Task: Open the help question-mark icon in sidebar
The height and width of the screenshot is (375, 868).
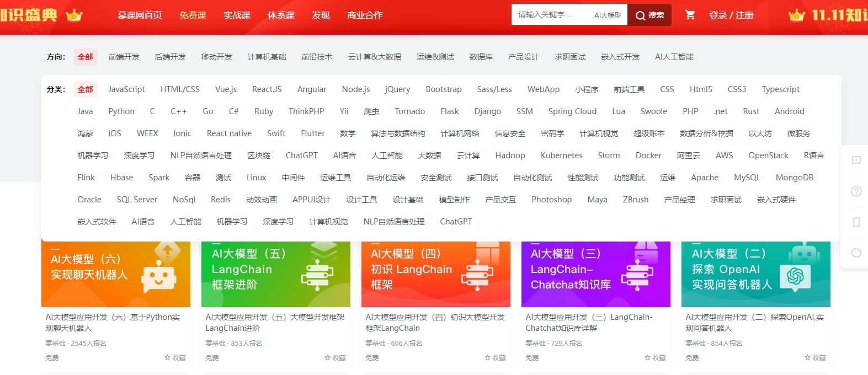Action: pyautogui.click(x=856, y=191)
